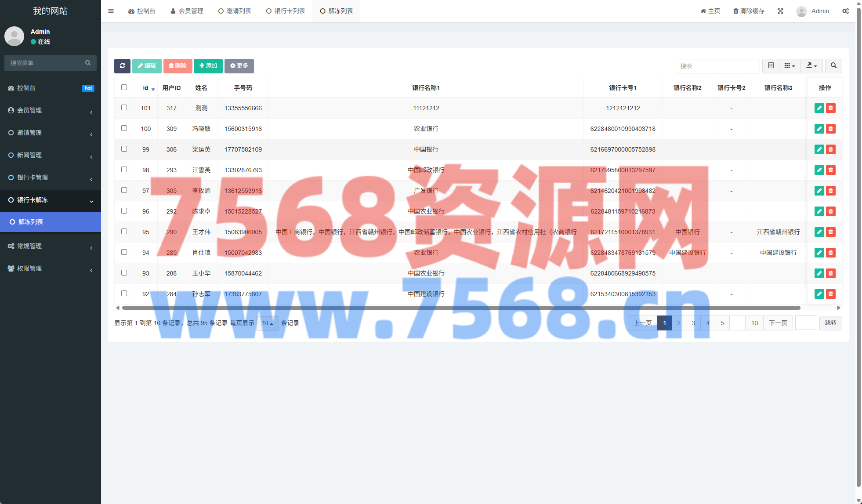Toggle the card view list icon
The image size is (862, 504).
click(771, 66)
